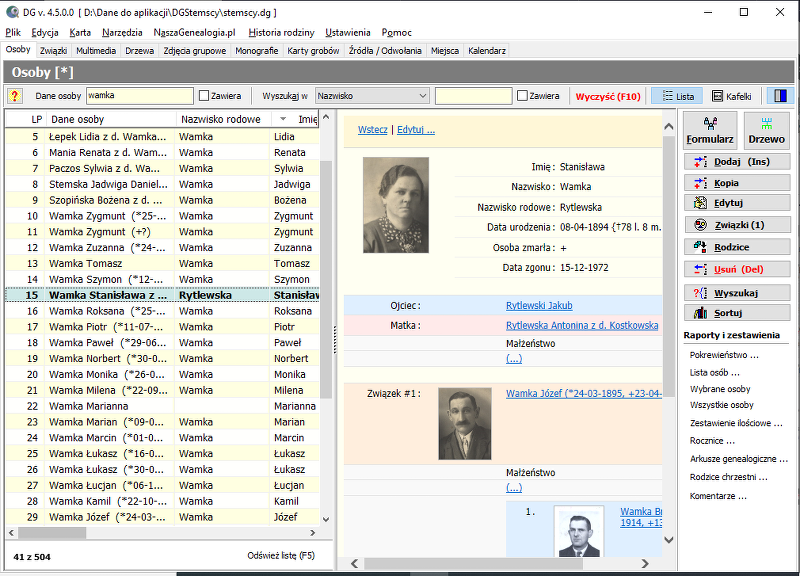This screenshot has height=576, width=800.
Task: Click the Kopia copy person button
Action: [x=737, y=183]
